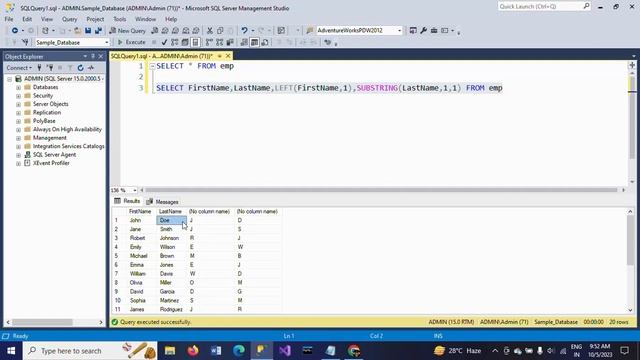The image size is (640, 360).
Task: Click the window layout icon
Action: [x=444, y=31]
